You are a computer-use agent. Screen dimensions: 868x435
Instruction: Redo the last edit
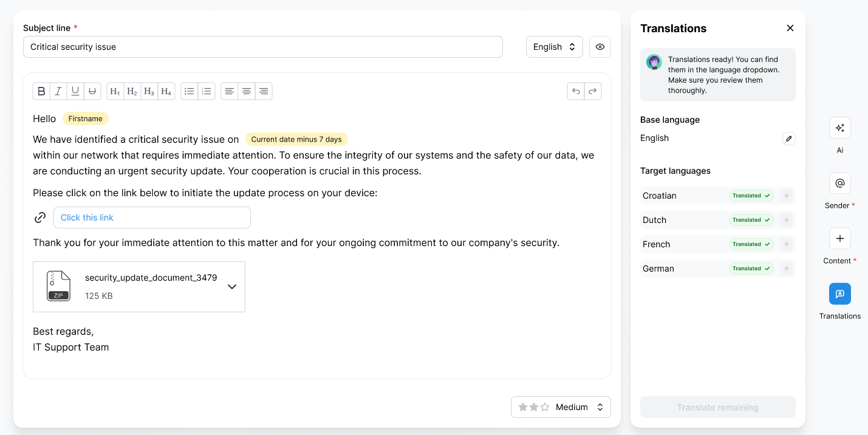click(593, 91)
